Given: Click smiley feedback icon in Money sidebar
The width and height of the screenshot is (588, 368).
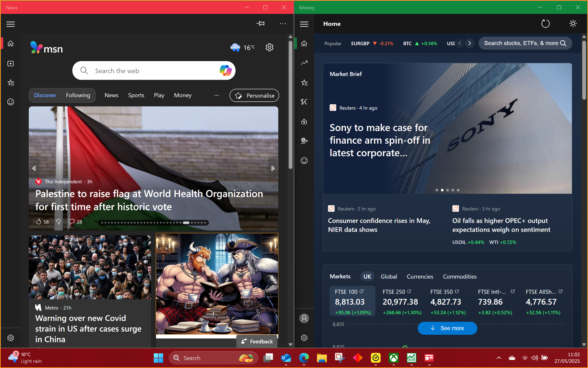Looking at the screenshot, I should tap(304, 161).
